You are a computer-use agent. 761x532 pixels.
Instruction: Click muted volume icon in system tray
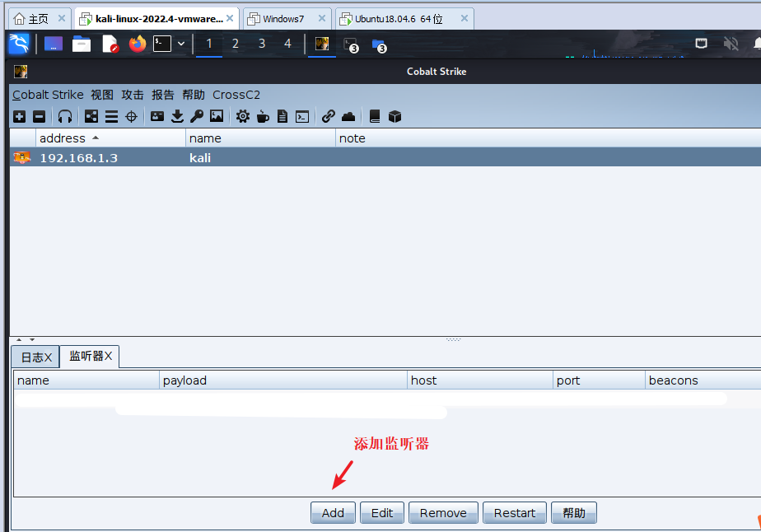point(731,44)
